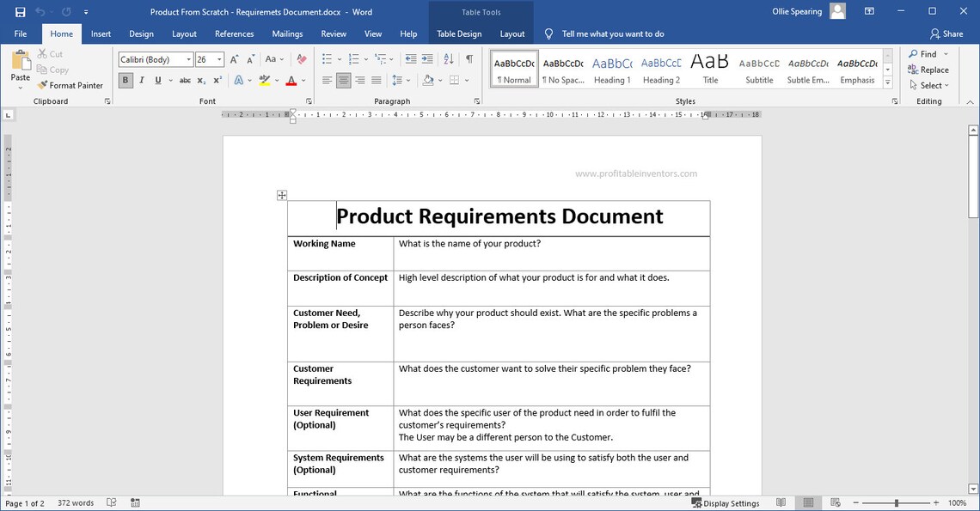The height and width of the screenshot is (511, 980).
Task: Click the word count indicator
Action: [75, 502]
